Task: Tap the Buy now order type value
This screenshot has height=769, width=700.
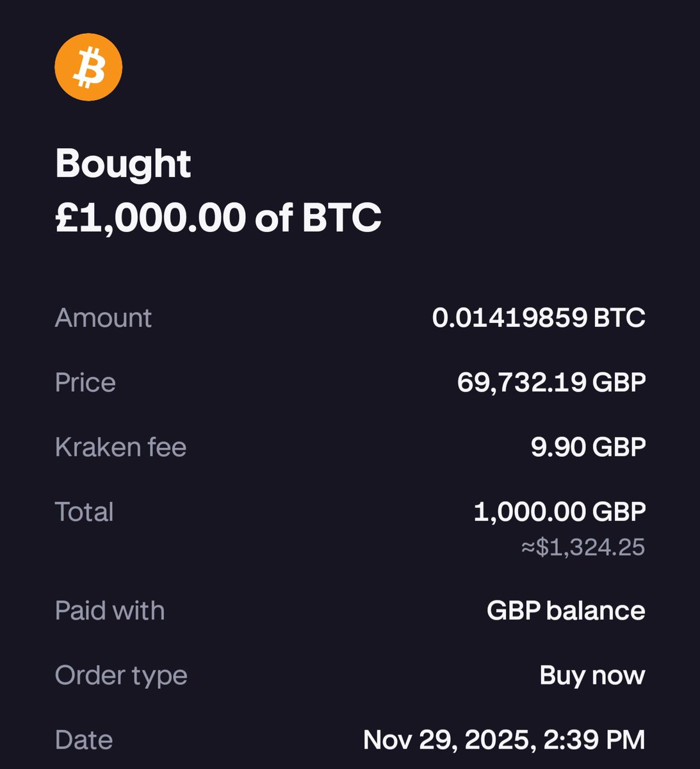Action: click(592, 675)
